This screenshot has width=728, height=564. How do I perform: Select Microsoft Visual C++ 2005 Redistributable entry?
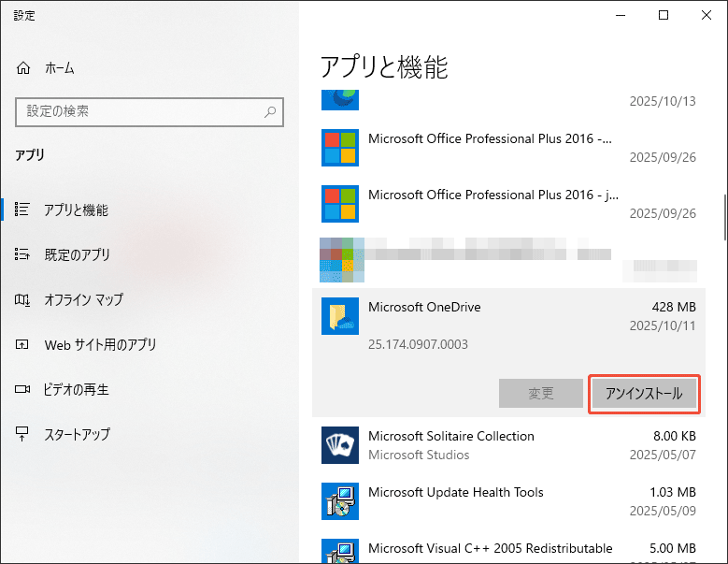tap(509, 551)
